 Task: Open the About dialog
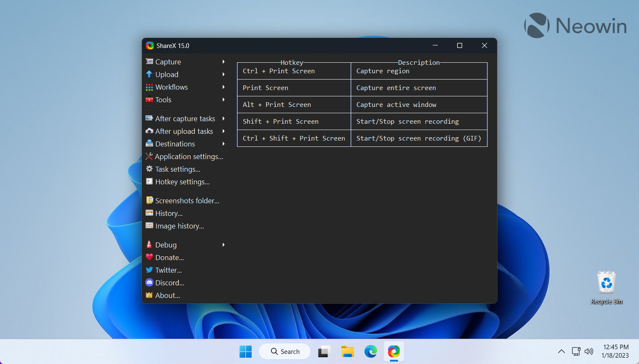click(168, 295)
